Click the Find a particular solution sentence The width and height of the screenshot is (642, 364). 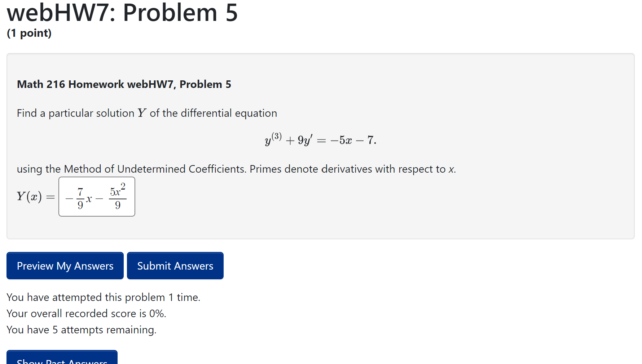[147, 113]
